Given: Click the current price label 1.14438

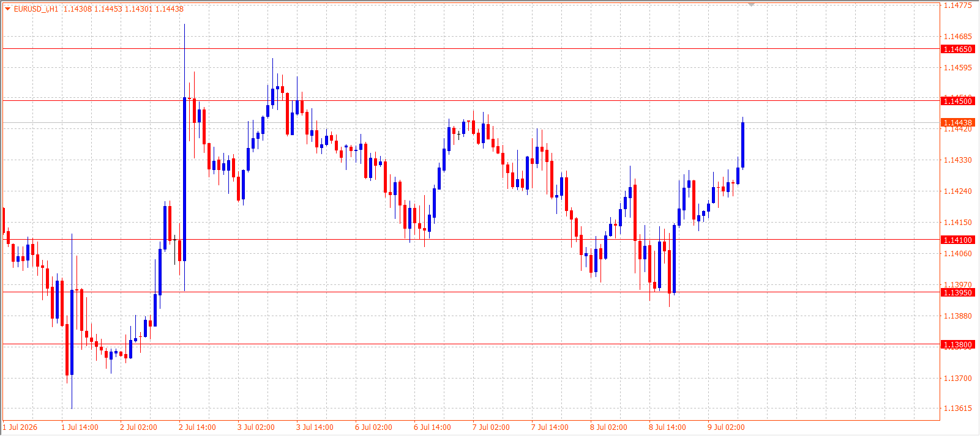Looking at the screenshot, I should [957, 123].
